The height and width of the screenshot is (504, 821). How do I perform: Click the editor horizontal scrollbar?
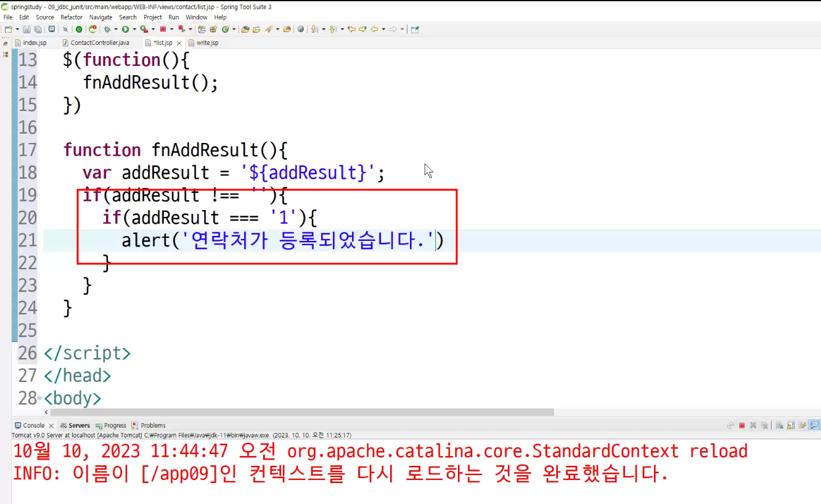pos(302,412)
